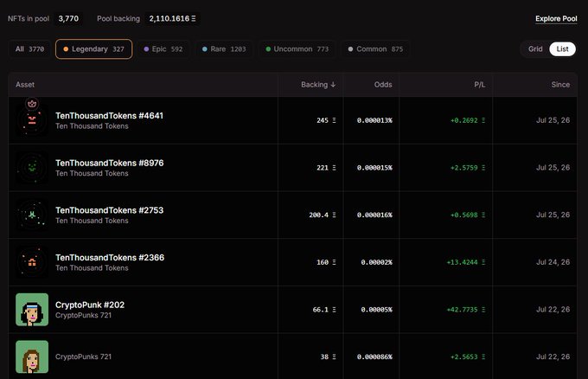Click the +13.4244 profit value
This screenshot has height=379, width=588.
(466, 262)
